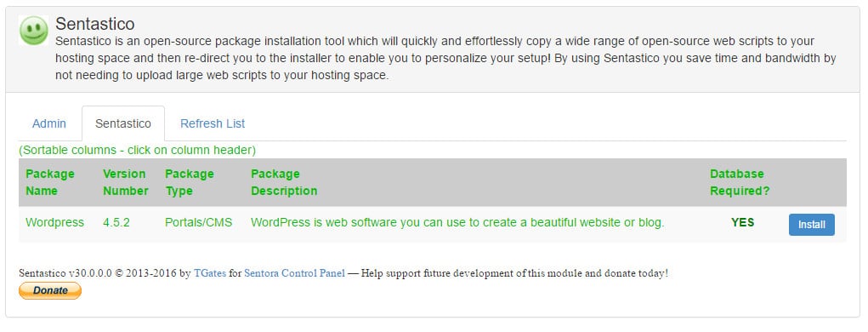Install the Wordpress package
Viewport: 868px width, 332px height.
(x=812, y=225)
